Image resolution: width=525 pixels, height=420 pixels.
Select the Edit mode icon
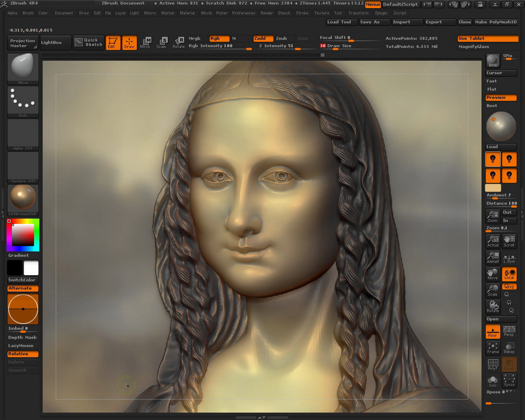tap(113, 43)
